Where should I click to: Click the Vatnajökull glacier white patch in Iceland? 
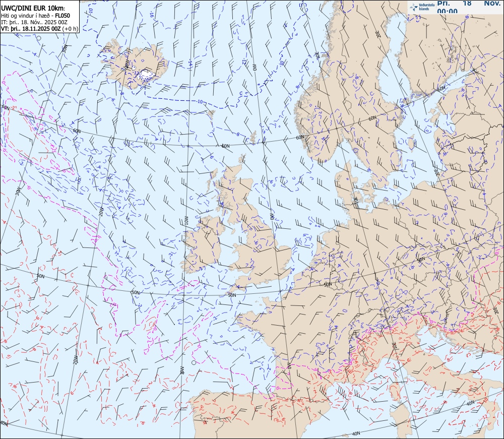pos(146,74)
